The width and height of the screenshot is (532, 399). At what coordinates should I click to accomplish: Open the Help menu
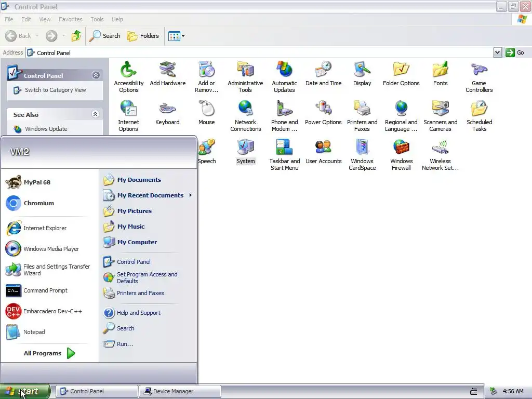coord(117,19)
